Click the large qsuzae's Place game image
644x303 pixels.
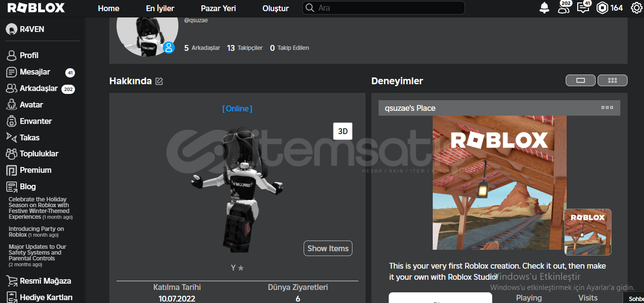pyautogui.click(x=499, y=183)
